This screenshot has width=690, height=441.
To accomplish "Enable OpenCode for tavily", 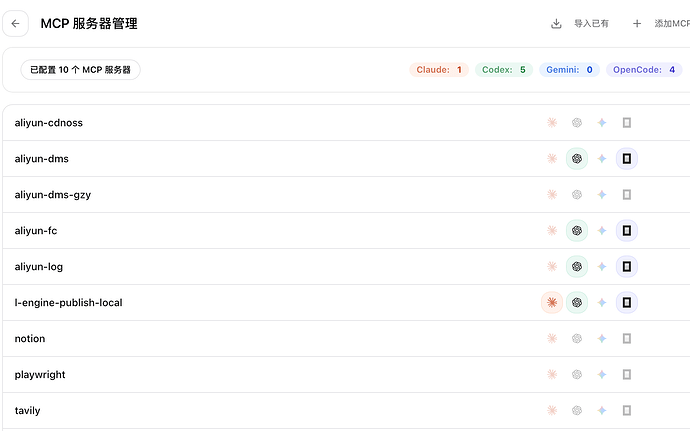I will [x=627, y=411].
